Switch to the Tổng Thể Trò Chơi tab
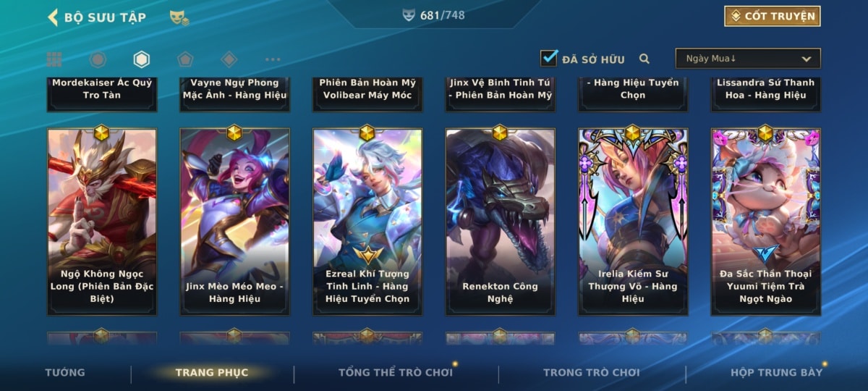Image resolution: width=868 pixels, height=391 pixels. 396,372
